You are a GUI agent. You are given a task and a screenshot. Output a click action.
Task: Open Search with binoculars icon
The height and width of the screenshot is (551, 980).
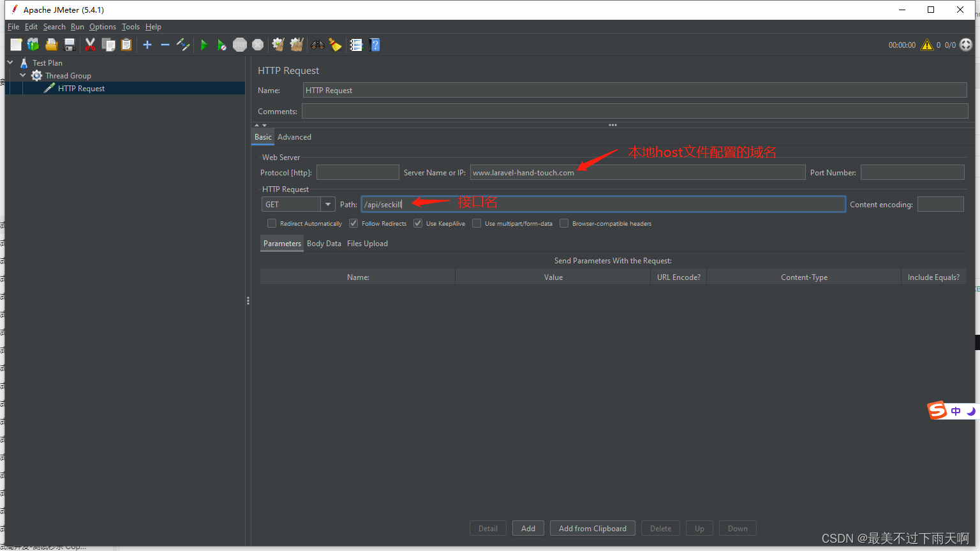pyautogui.click(x=317, y=45)
